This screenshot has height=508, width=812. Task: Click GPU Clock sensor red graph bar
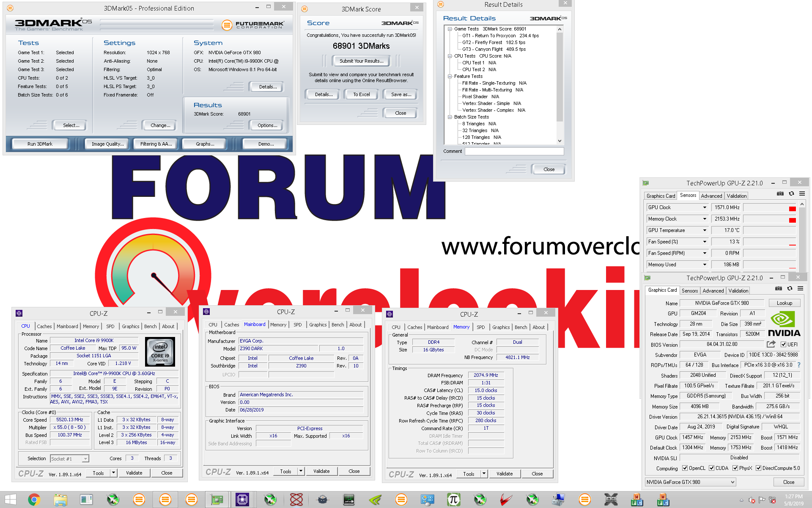(793, 209)
